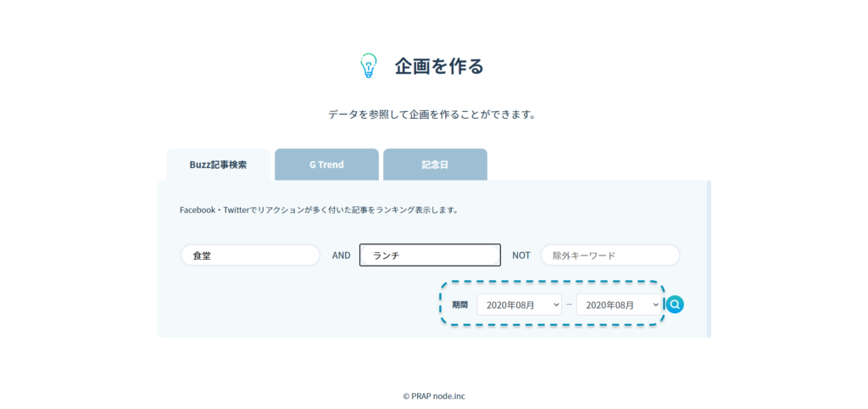
Task: Click the chevron arrow of the end month selector
Action: [655, 305]
